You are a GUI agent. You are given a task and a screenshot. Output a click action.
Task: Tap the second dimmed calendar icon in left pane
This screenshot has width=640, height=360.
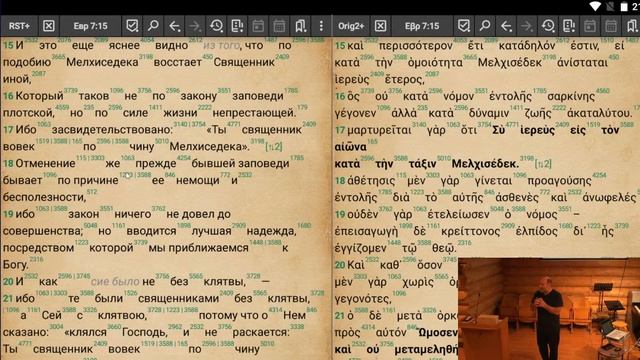coord(279,26)
